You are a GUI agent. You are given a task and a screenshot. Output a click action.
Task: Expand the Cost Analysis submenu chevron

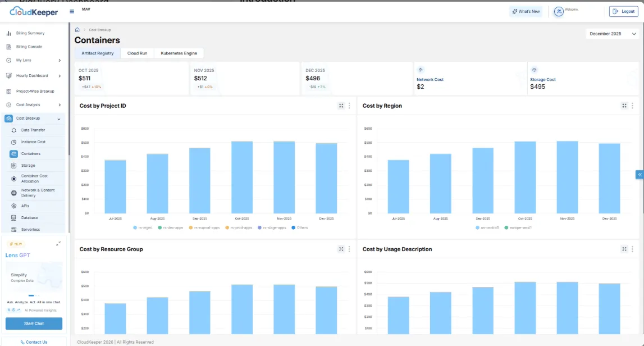pos(60,105)
